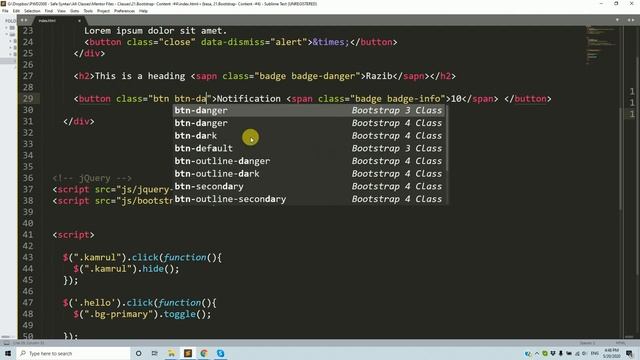Toggle the sidebar icon in status bar
Screen dimensions: 640x360
6,343
